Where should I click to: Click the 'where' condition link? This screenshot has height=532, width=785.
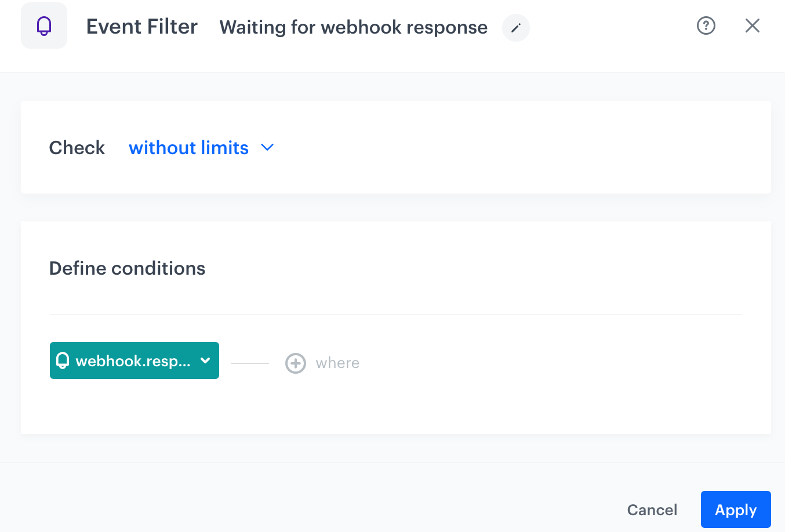(337, 363)
